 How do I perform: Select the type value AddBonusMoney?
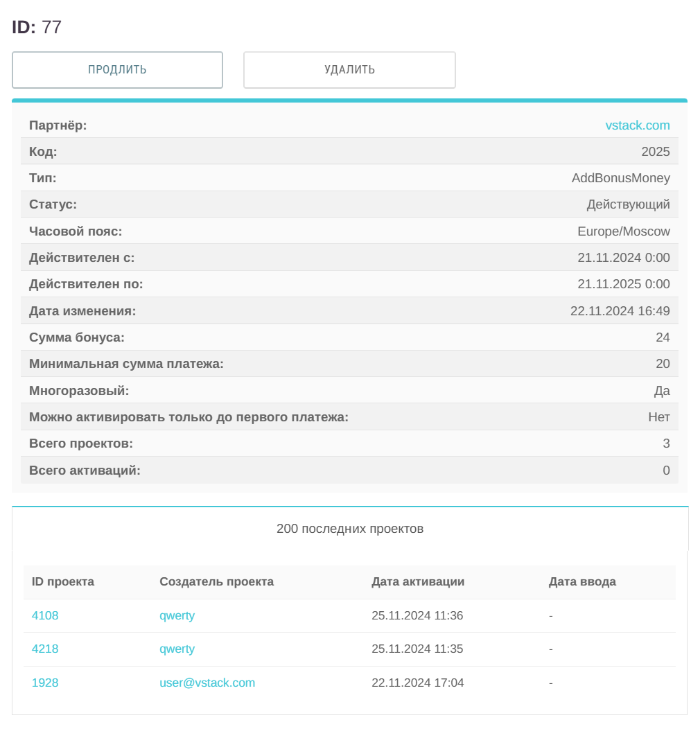620,178
